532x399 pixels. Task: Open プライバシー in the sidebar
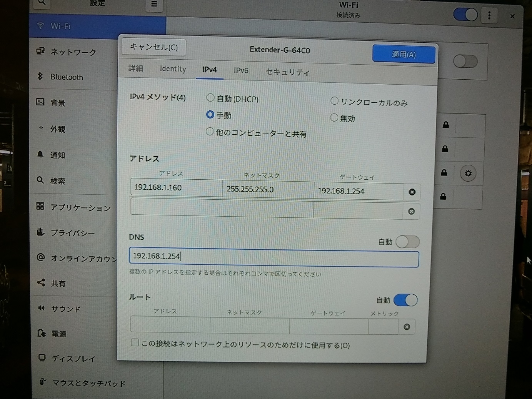pos(73,233)
